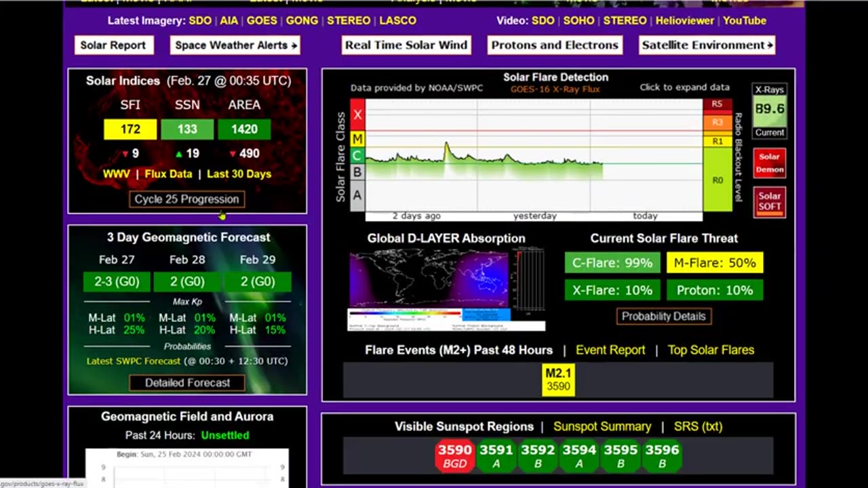The width and height of the screenshot is (868, 488).
Task: Open the YouTube video link
Action: (745, 20)
